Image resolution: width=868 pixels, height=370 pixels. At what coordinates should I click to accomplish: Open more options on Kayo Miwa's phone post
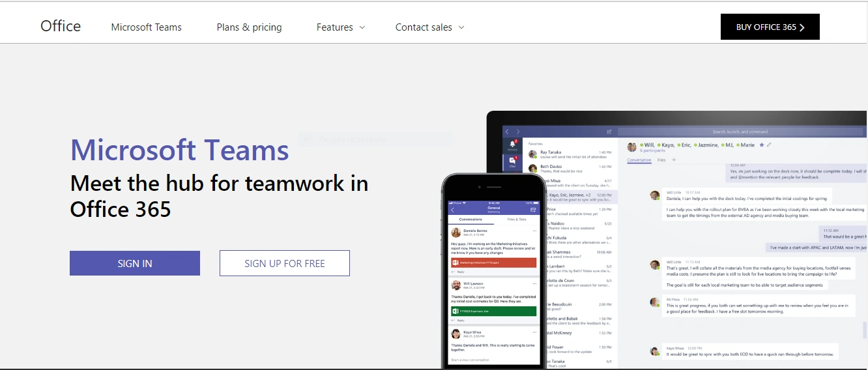point(534,332)
